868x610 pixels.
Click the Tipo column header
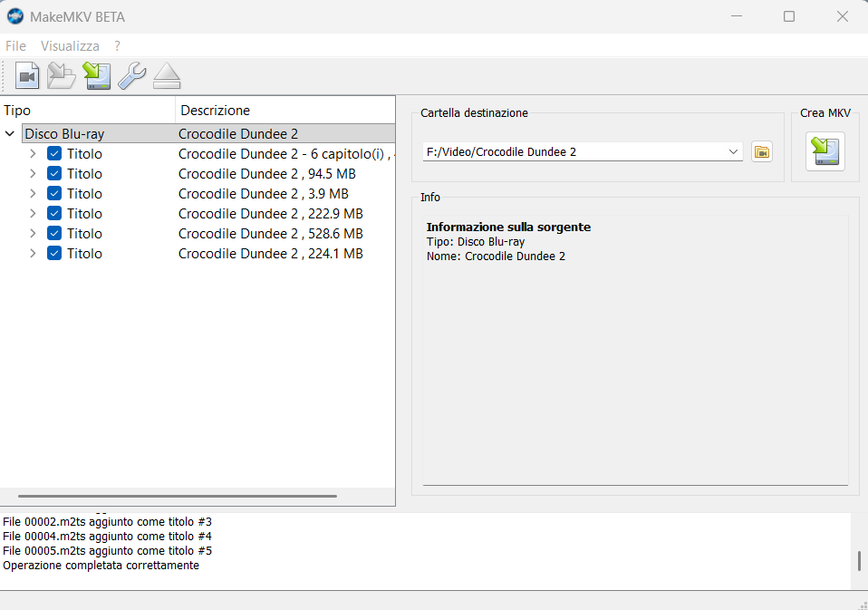point(88,111)
